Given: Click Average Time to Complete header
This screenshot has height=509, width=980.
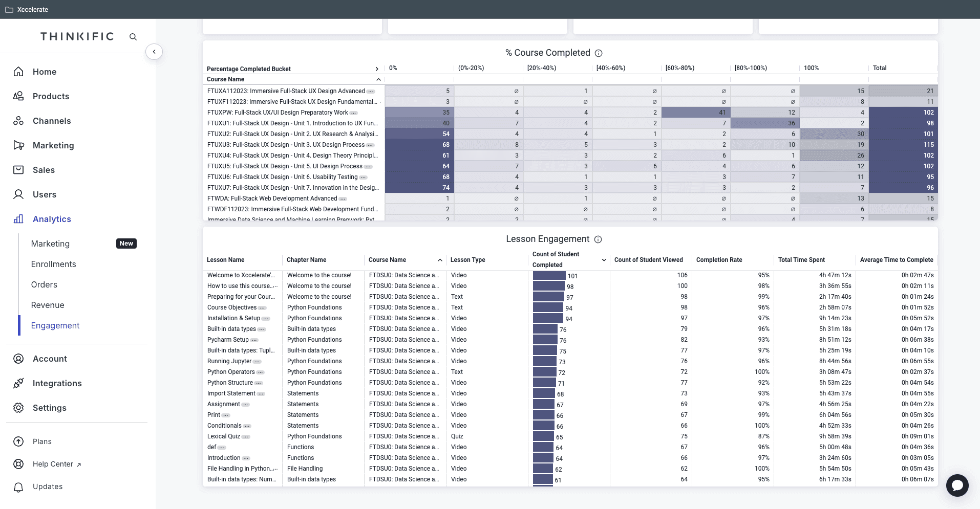Looking at the screenshot, I should [897, 260].
